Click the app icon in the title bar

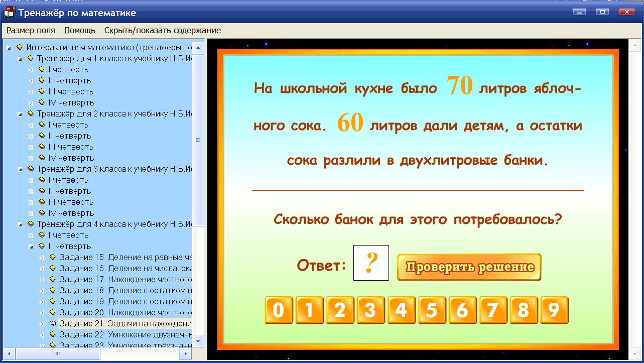9,12
